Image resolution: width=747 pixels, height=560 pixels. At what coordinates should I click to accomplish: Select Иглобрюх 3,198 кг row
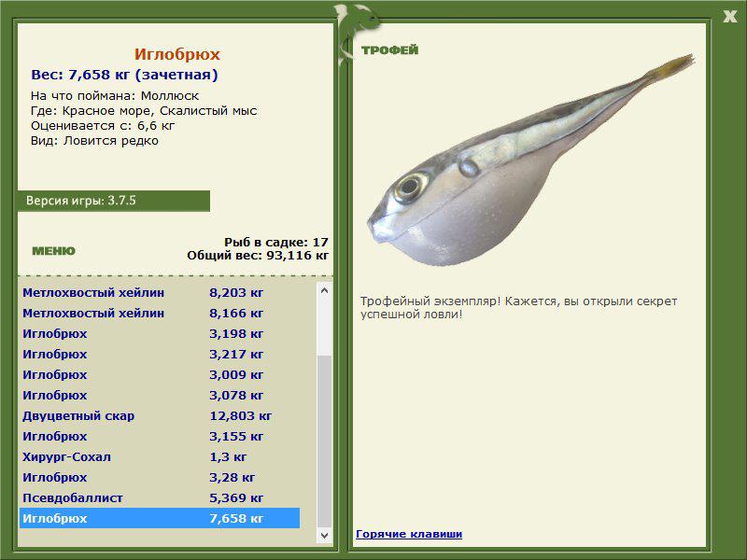coord(160,333)
